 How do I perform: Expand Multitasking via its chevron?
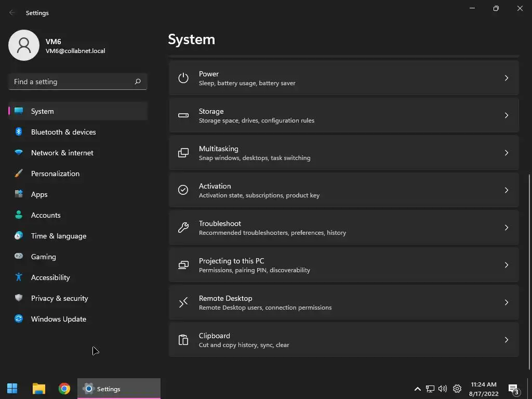pos(506,153)
